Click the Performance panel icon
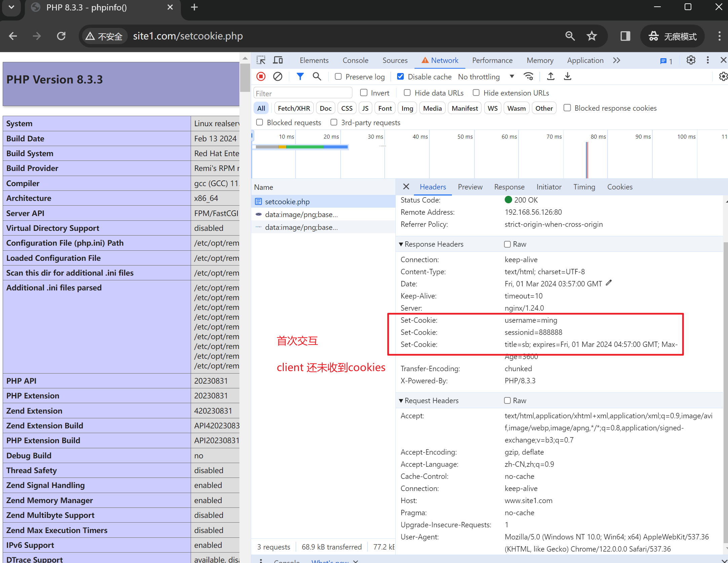This screenshot has width=728, height=563. click(x=493, y=60)
